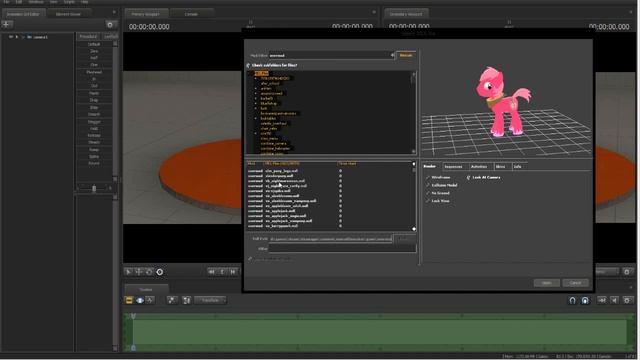The image size is (640, 360).
Task: Expand camera1 in animation set tree
Action: tap(17, 37)
